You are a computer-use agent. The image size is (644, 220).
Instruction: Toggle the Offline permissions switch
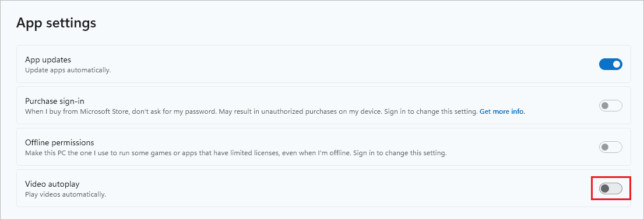click(x=611, y=147)
